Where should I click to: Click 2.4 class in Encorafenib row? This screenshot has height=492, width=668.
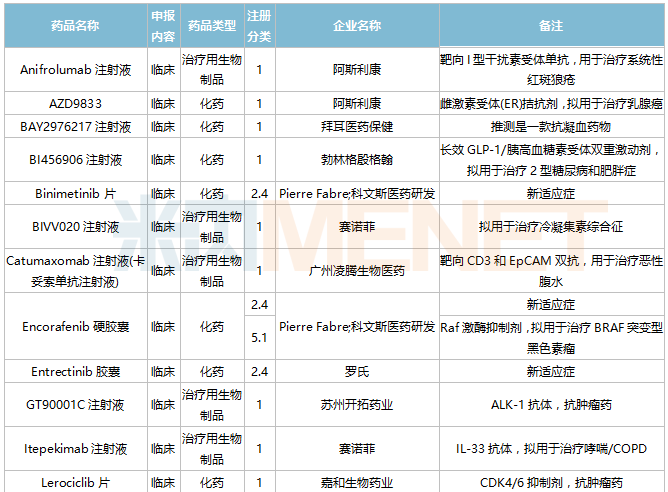click(259, 304)
